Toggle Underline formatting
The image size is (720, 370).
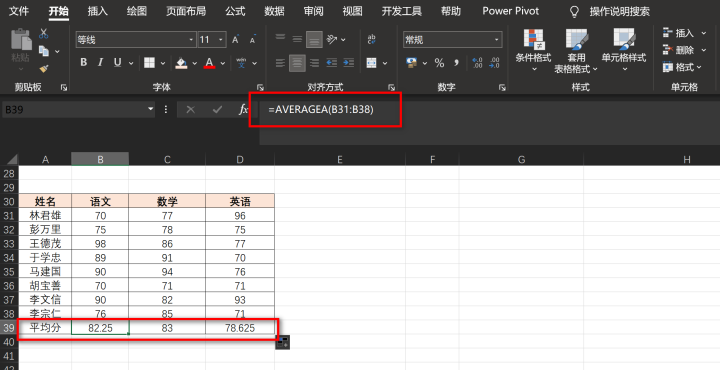(x=118, y=62)
